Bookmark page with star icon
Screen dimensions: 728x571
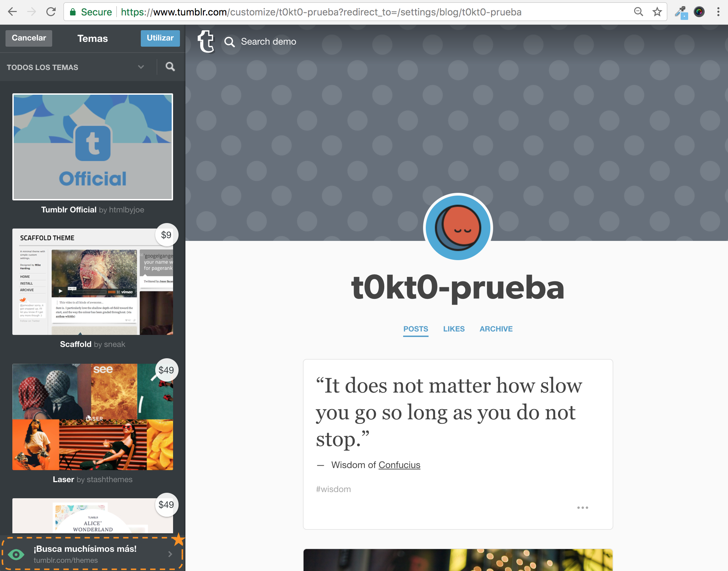coord(657,12)
